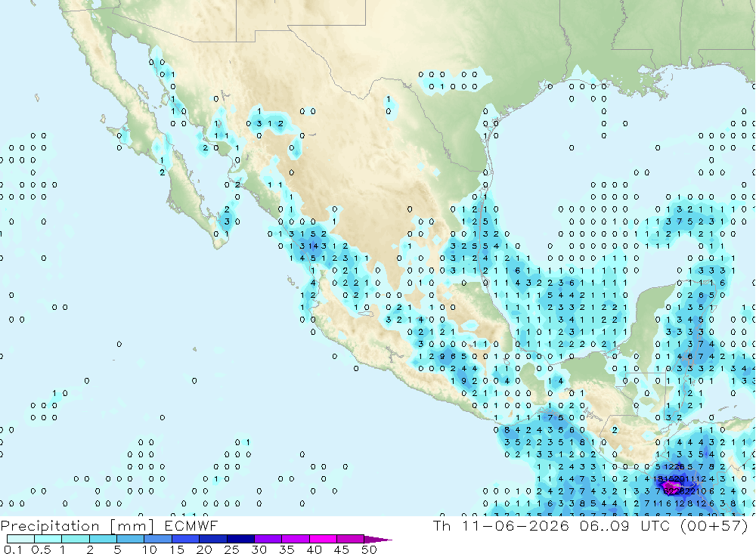Viewport: 756px width, 554px height.
Task: Click the 35–40 mm legend color box
Action: [296, 539]
